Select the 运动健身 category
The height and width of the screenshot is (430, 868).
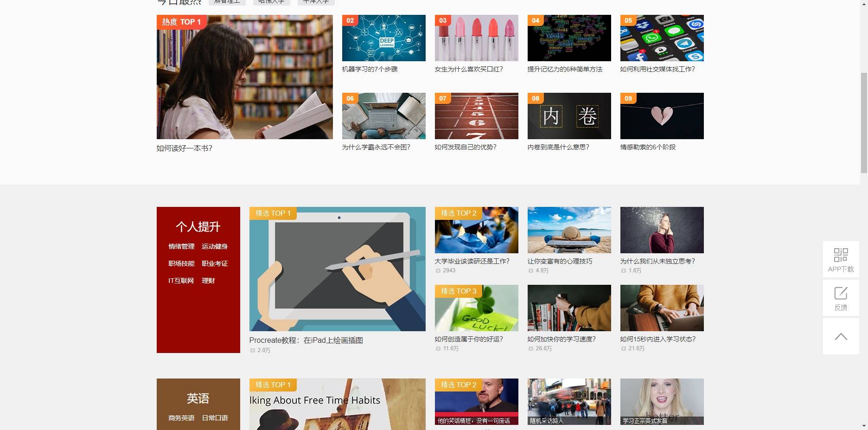tap(215, 246)
